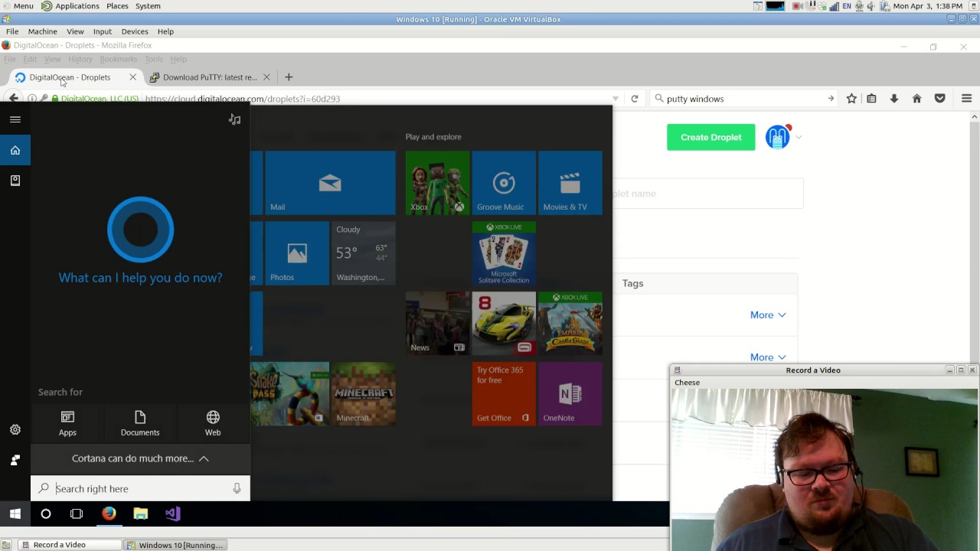Viewport: 980px width, 551px height.
Task: Open the Windows Start button
Action: (15, 514)
